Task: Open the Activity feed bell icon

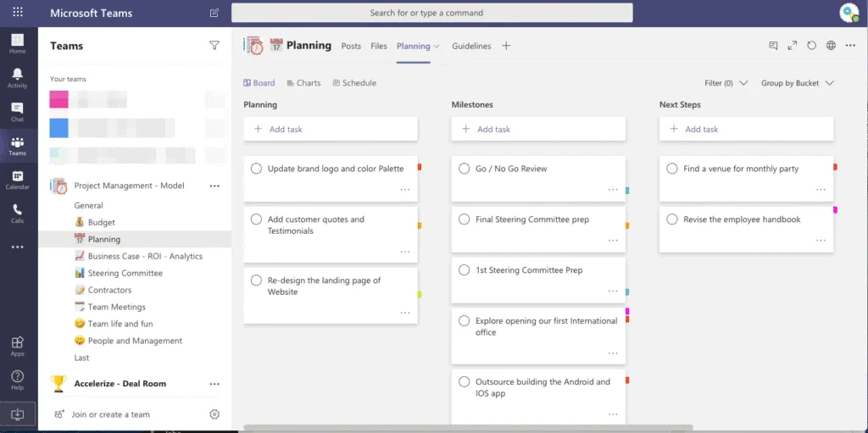Action: pos(17,78)
